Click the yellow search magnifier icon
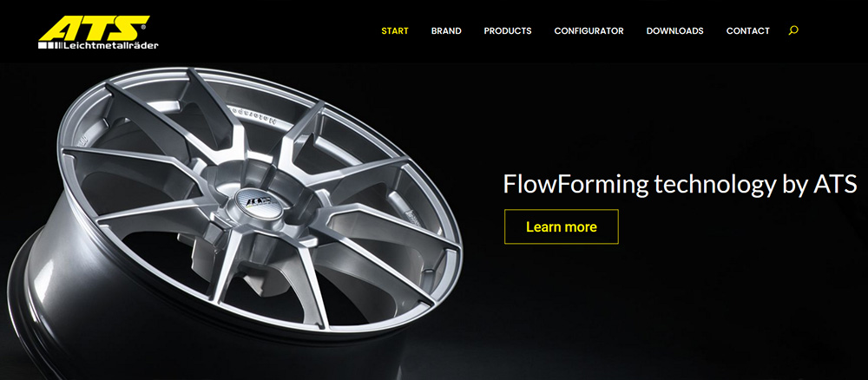The width and height of the screenshot is (868, 380). [x=792, y=31]
